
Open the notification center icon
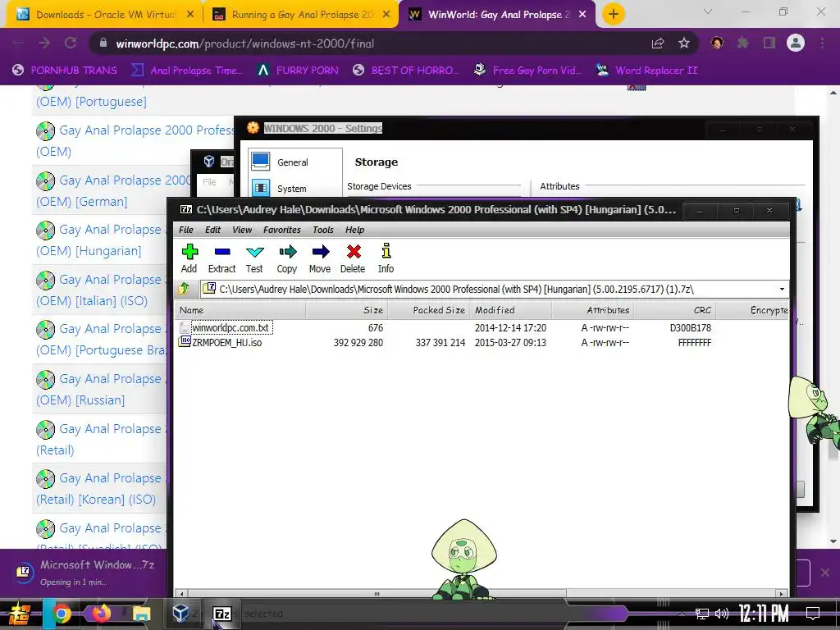coord(813,614)
